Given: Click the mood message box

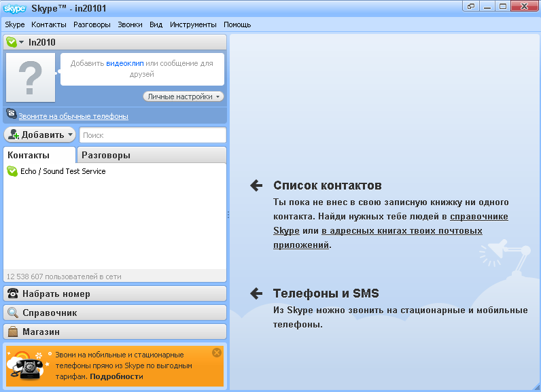Looking at the screenshot, I should coord(142,69).
